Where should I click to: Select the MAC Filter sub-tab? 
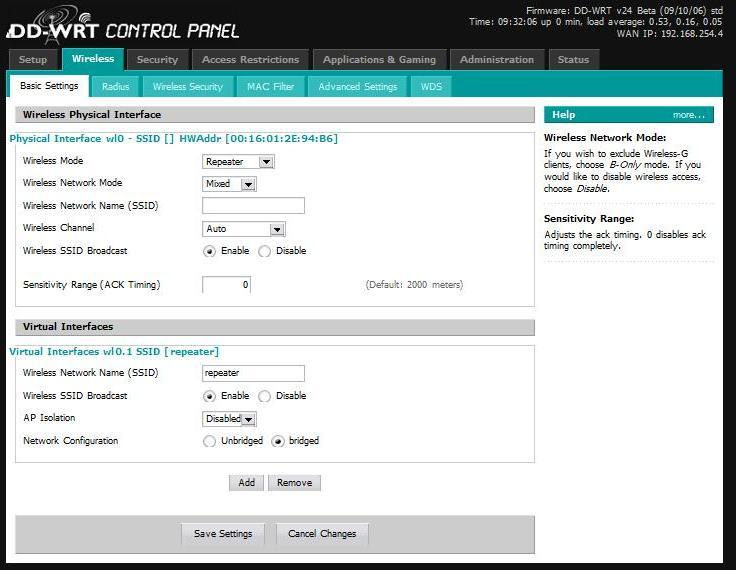point(270,87)
